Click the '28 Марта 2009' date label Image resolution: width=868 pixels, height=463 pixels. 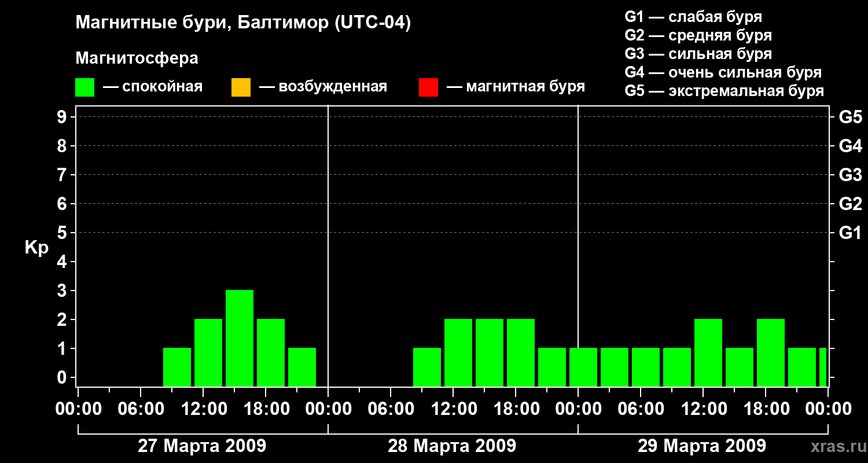[x=452, y=446]
